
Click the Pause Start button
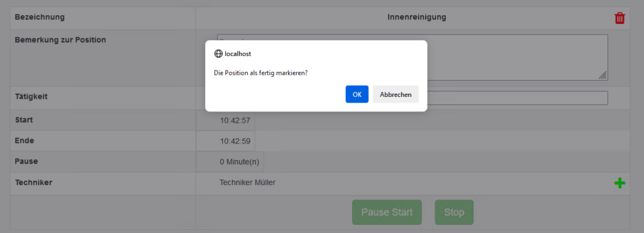[x=387, y=212]
